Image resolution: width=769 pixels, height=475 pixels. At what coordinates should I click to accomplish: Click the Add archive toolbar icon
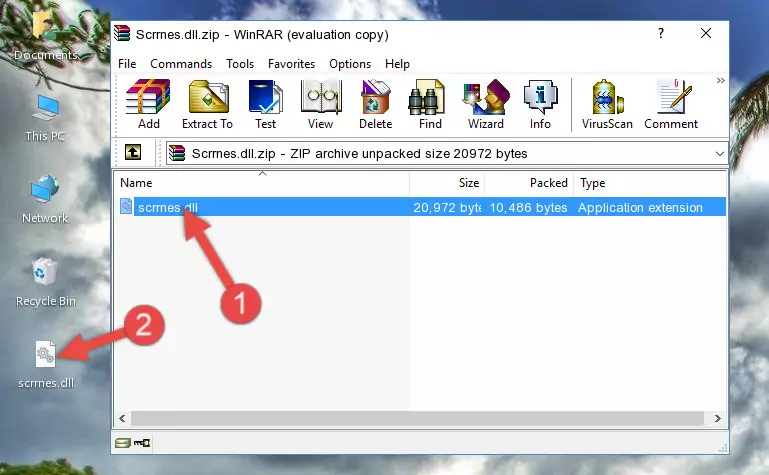click(148, 104)
